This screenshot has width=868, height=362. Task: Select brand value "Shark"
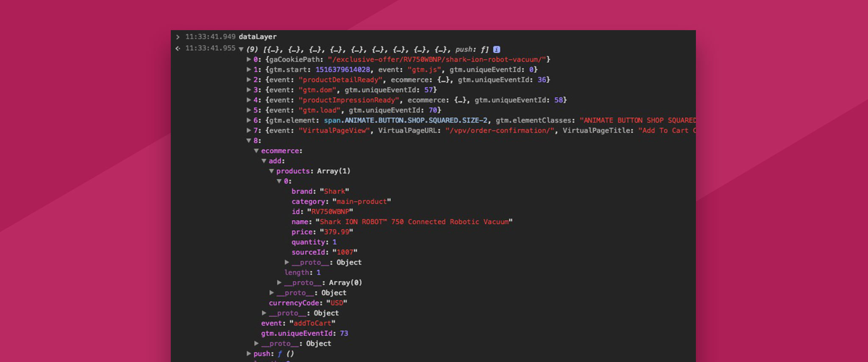(334, 191)
